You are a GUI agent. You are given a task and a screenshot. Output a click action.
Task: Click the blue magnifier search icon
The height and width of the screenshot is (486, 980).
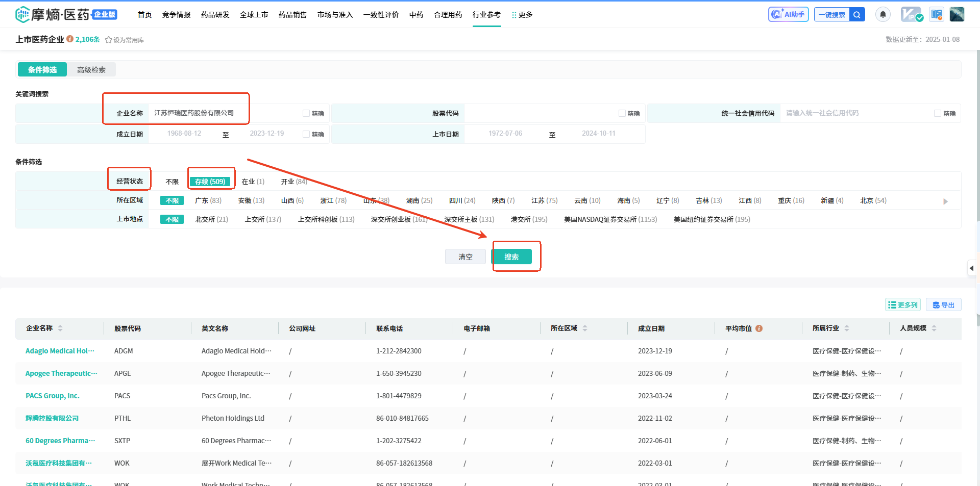click(857, 14)
